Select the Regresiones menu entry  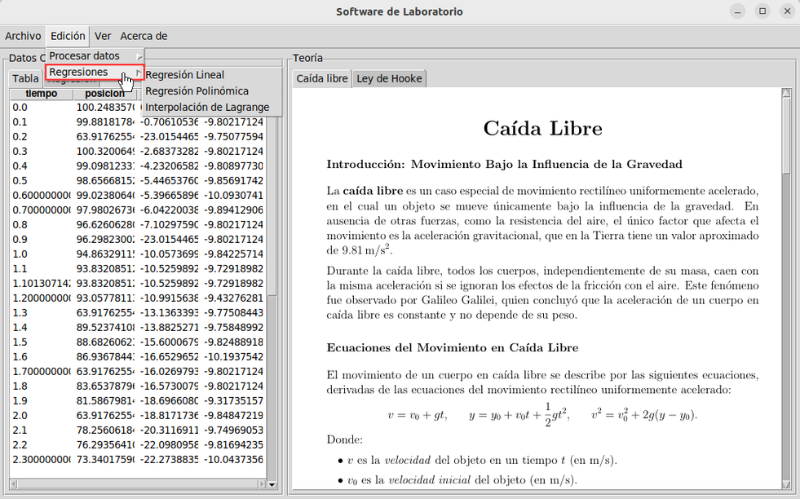(x=95, y=72)
